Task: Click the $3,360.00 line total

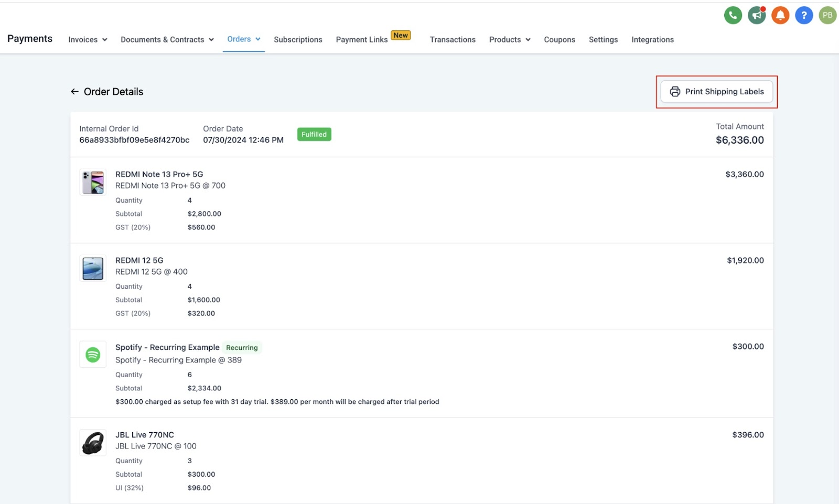Action: [x=745, y=174]
